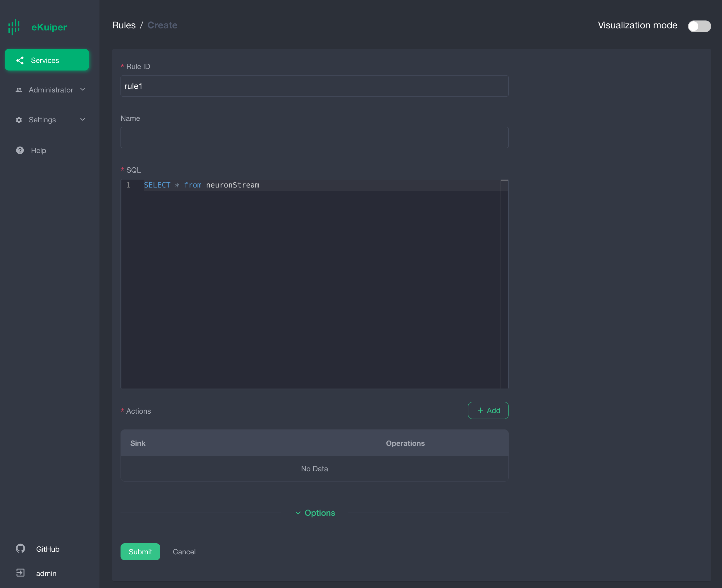Open the Help menu item
The height and width of the screenshot is (588, 722).
[x=39, y=150]
